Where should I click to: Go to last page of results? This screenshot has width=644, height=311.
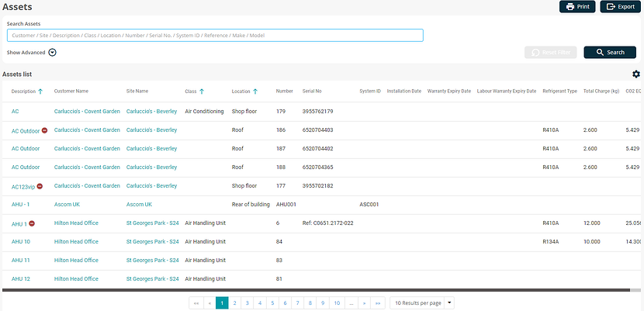pyautogui.click(x=378, y=303)
